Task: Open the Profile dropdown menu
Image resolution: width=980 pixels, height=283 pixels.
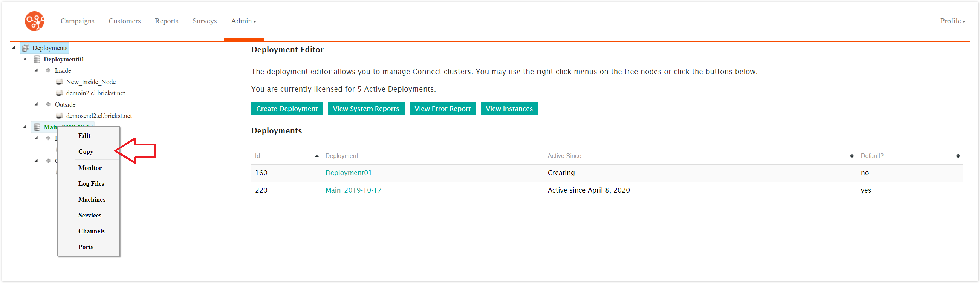Action: [952, 21]
